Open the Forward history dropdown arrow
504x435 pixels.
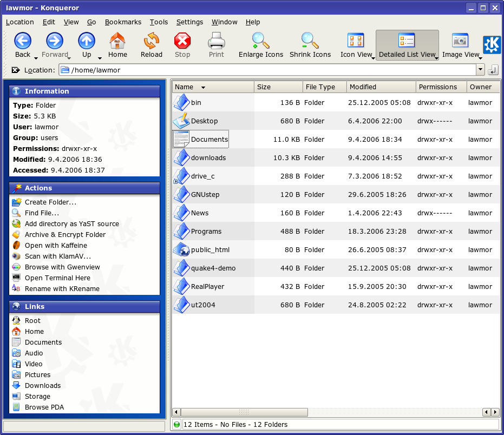click(69, 58)
